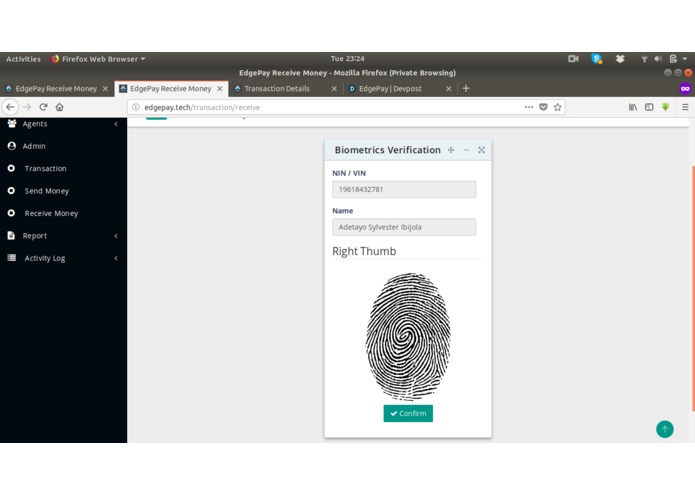This screenshot has height=494, width=695.
Task: Click the Skype tray icon
Action: (x=597, y=58)
